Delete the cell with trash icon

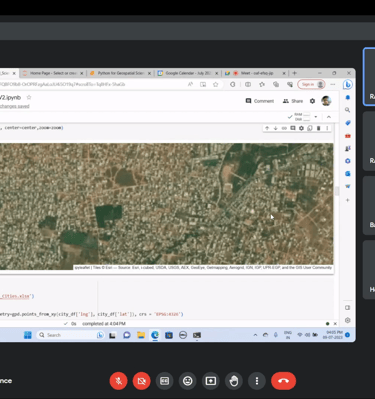[x=319, y=128]
